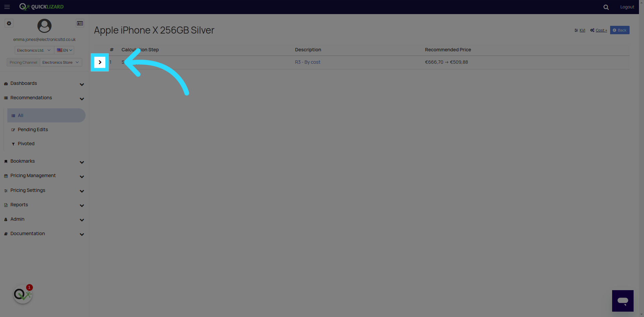Screen dimensions: 644x317
Task: Click the Documentation book icon
Action: coord(6,234)
